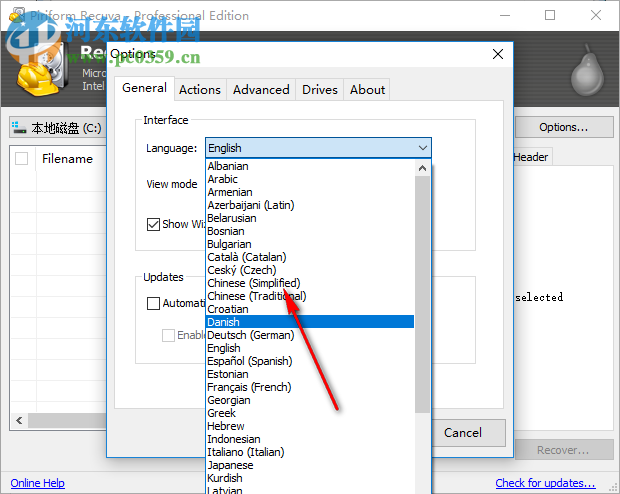Select the Header tab in main window

point(531,157)
